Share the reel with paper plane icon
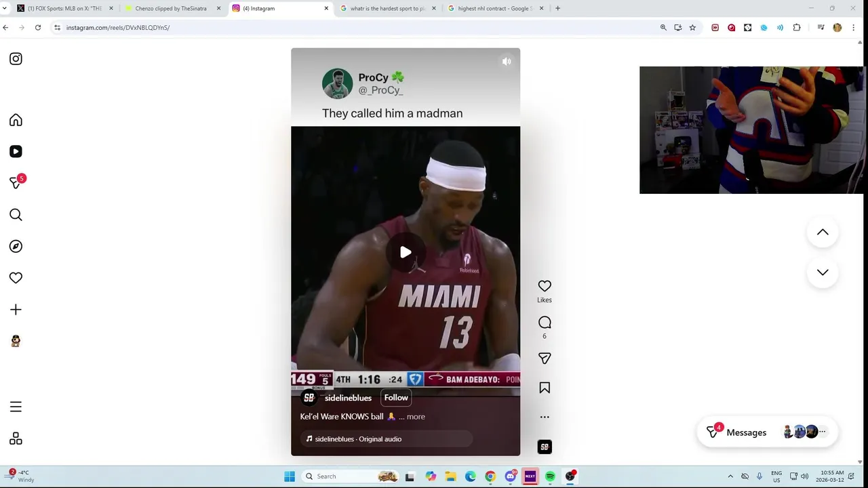 pyautogui.click(x=545, y=359)
